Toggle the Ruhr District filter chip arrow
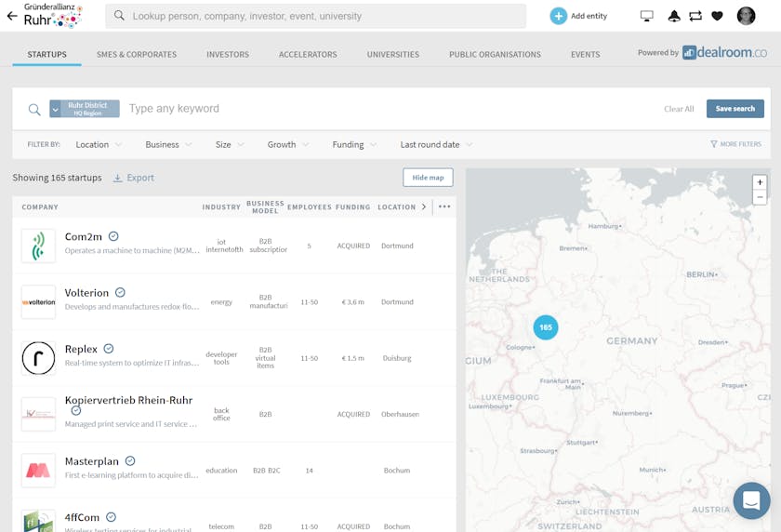The image size is (781, 532). pyautogui.click(x=55, y=109)
